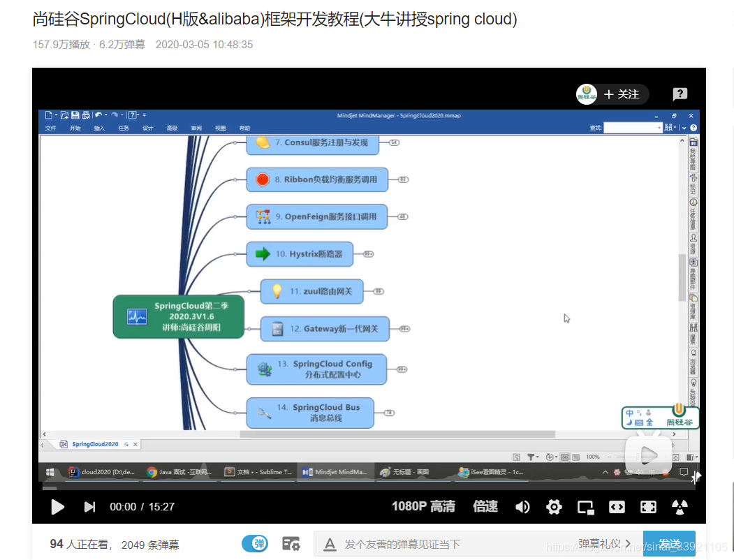Image resolution: width=734 pixels, height=560 pixels.
Task: Switch to wide screen mode icon
Action: [617, 507]
